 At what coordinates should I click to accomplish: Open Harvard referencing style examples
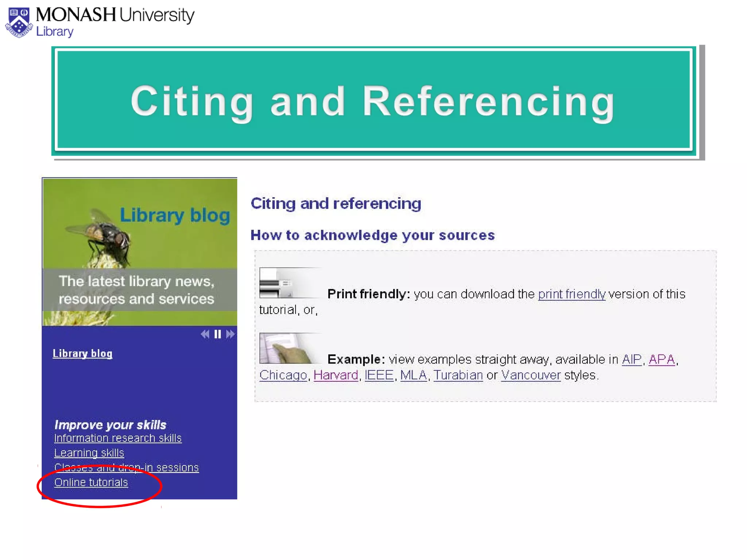coord(336,375)
